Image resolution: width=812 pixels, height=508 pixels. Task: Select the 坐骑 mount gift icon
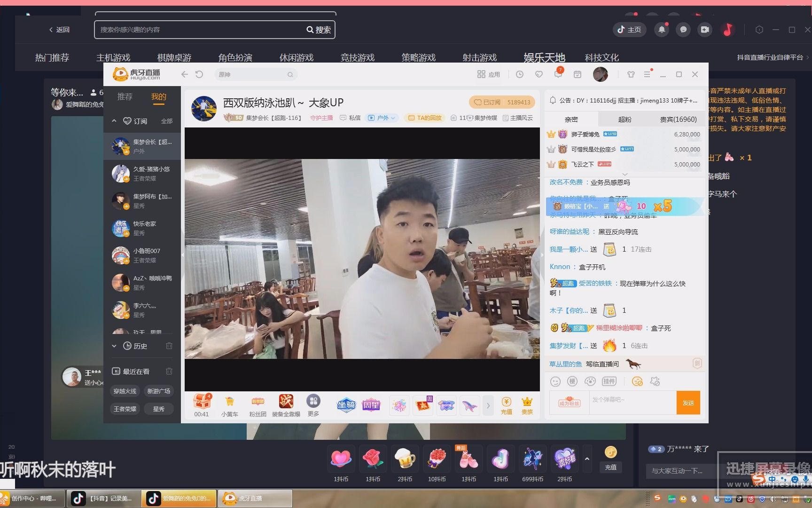pyautogui.click(x=346, y=405)
